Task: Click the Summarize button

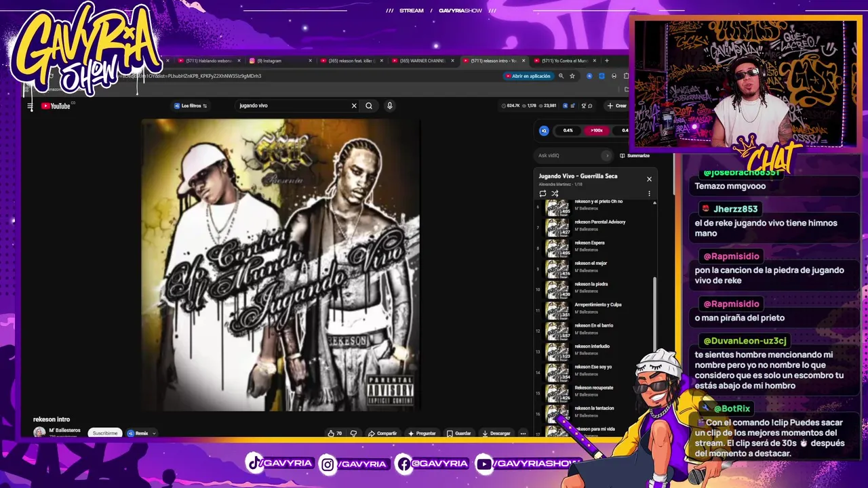Action: tap(635, 155)
